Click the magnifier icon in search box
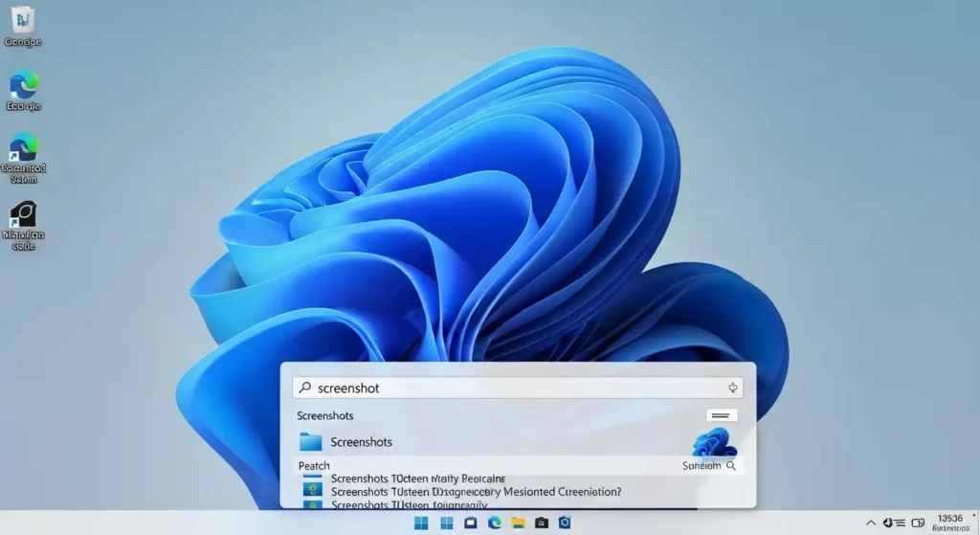The height and width of the screenshot is (535, 980). [305, 388]
